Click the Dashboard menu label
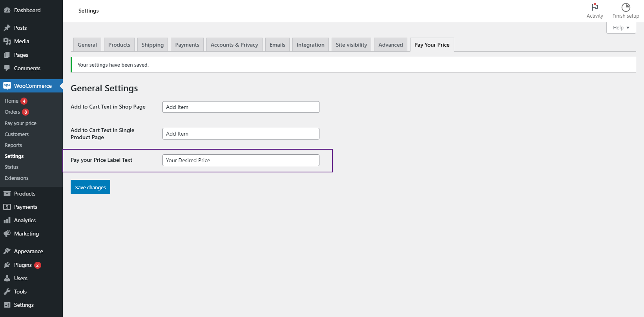Image resolution: width=644 pixels, height=317 pixels. click(27, 10)
